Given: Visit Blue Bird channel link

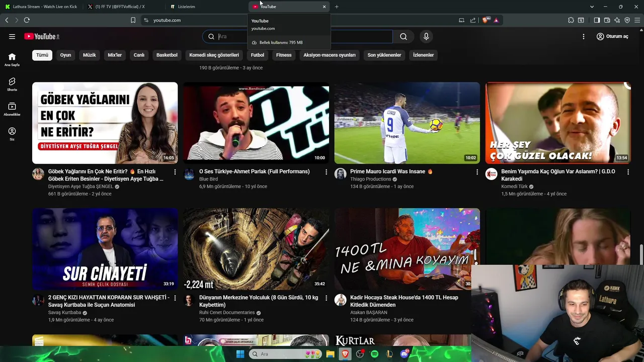Looking at the screenshot, I should pyautogui.click(x=208, y=179).
